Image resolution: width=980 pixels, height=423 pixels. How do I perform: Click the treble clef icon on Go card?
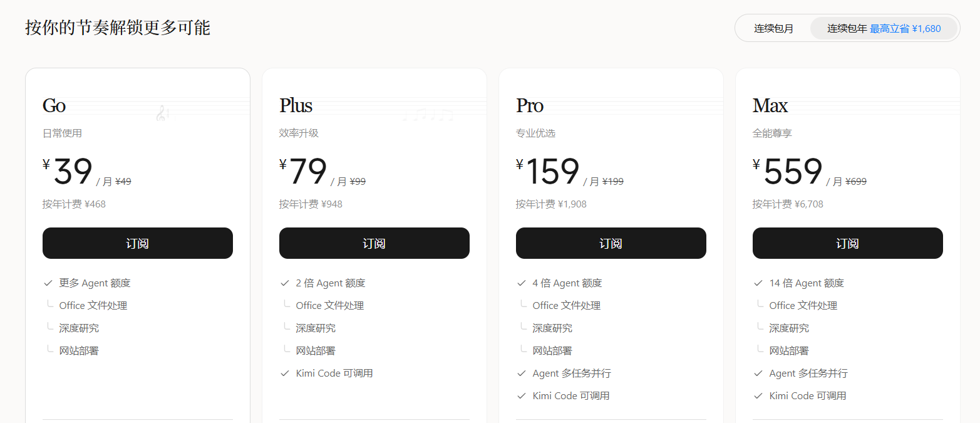pos(162,113)
